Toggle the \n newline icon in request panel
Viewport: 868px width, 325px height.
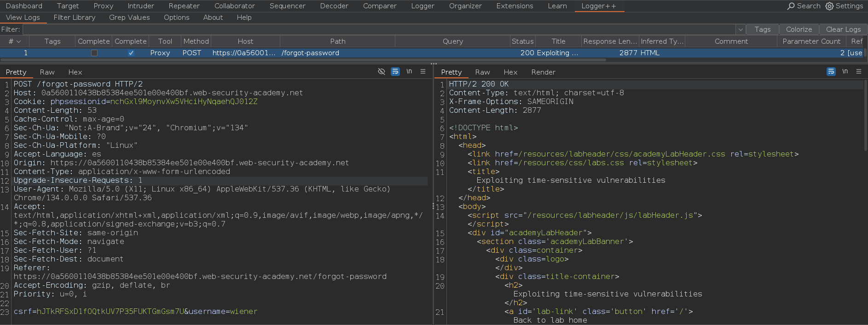(409, 71)
